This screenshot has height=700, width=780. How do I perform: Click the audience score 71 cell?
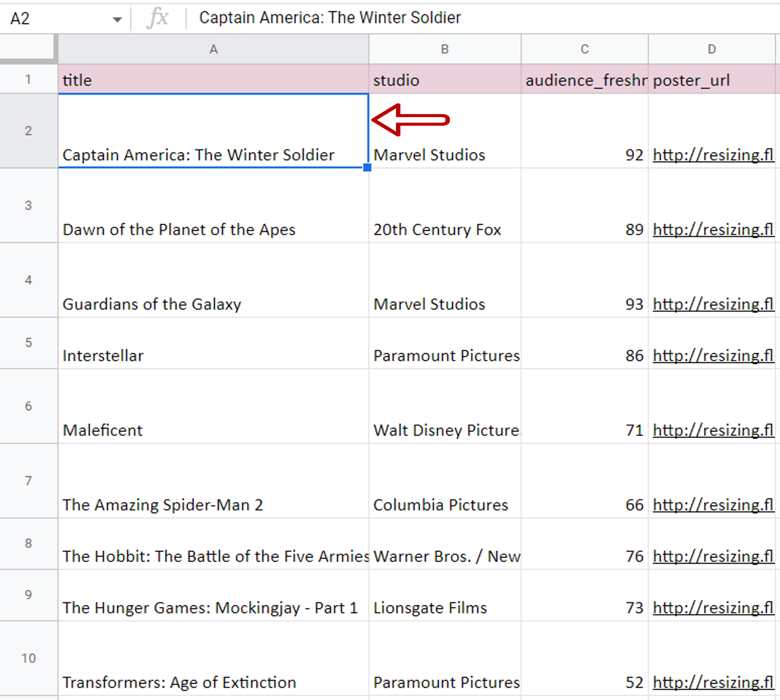(x=585, y=406)
